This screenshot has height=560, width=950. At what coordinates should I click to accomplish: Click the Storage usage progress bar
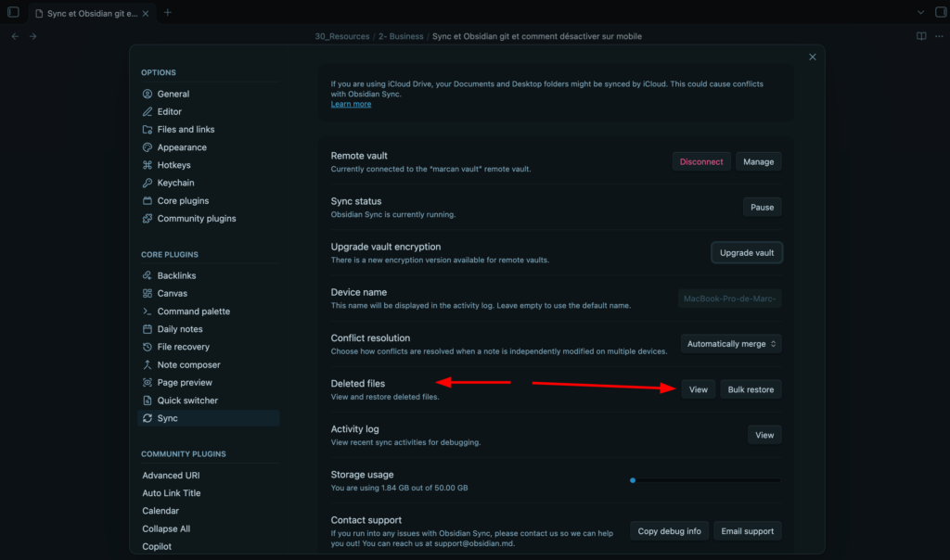tap(706, 480)
